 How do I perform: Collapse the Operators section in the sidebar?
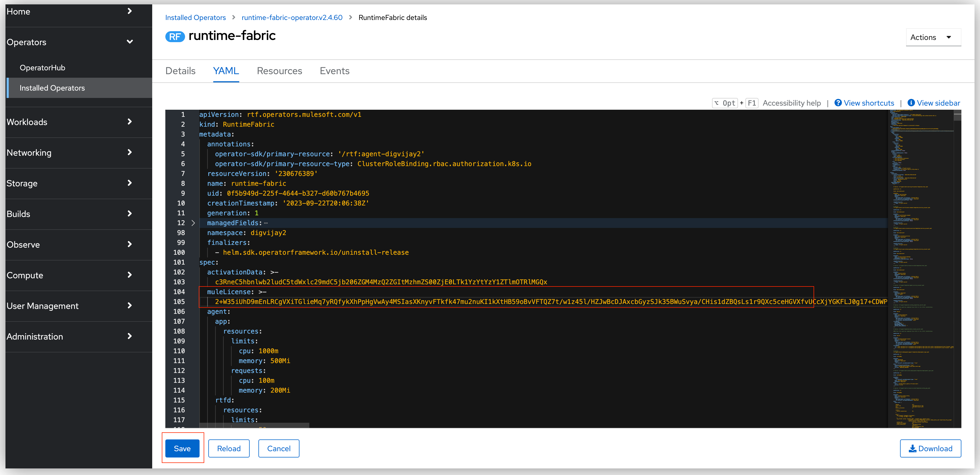(130, 42)
